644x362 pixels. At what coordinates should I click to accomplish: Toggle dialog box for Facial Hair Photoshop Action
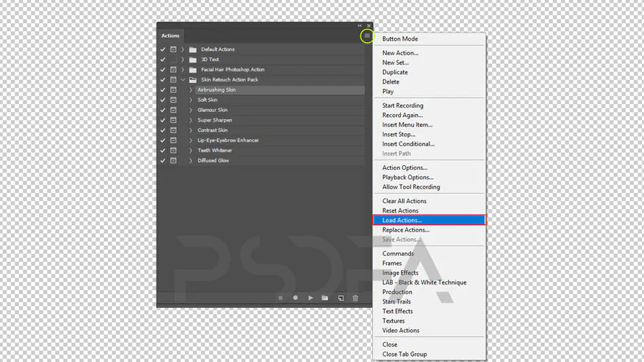(x=173, y=70)
